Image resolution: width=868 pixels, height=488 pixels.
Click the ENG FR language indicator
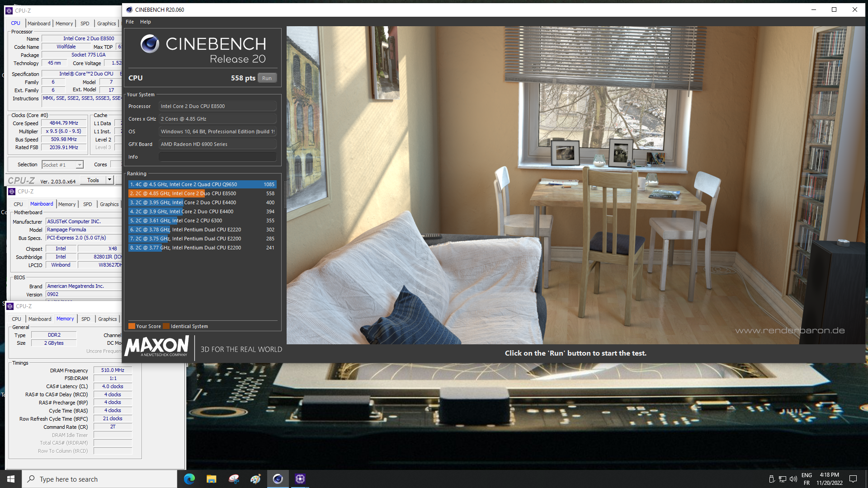coord(807,479)
